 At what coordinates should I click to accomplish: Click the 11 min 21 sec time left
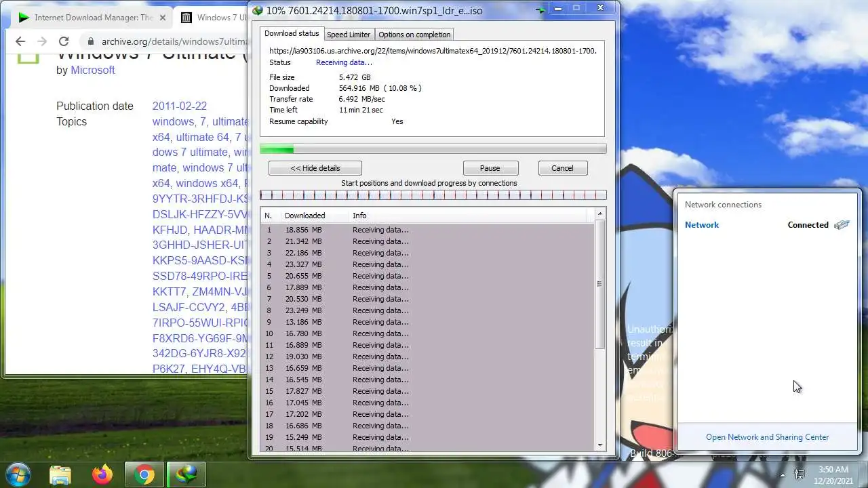point(361,110)
